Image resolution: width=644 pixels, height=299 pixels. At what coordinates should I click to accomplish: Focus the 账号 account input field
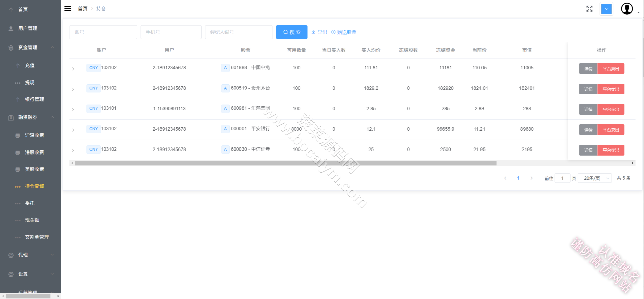(x=103, y=32)
